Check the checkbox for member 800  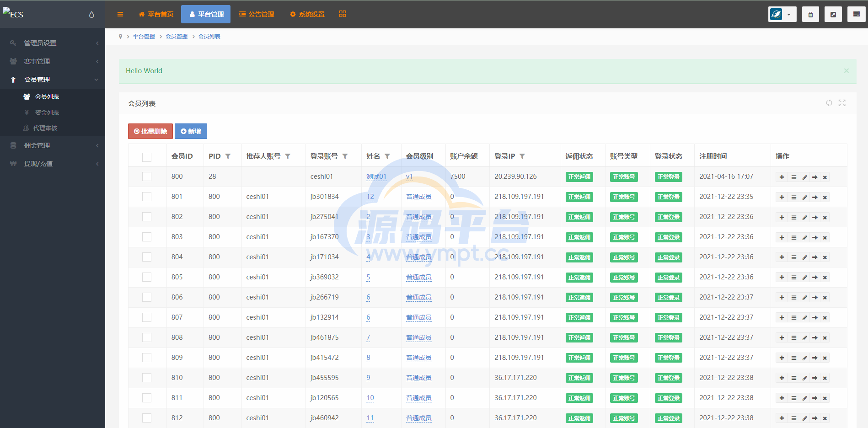tap(147, 177)
